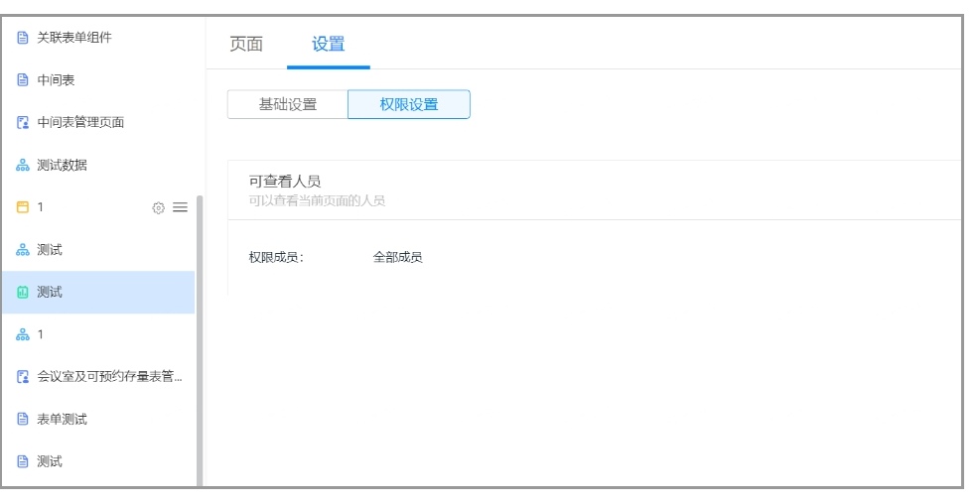980x504 pixels.
Task: Click the green chart icon of highlighted 测试
Action: tap(23, 292)
